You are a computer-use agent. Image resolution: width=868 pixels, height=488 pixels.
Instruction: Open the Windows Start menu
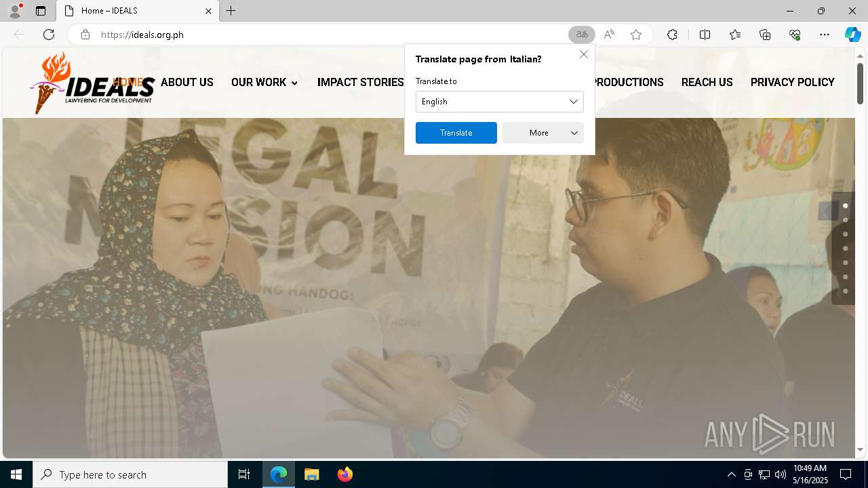[16, 474]
